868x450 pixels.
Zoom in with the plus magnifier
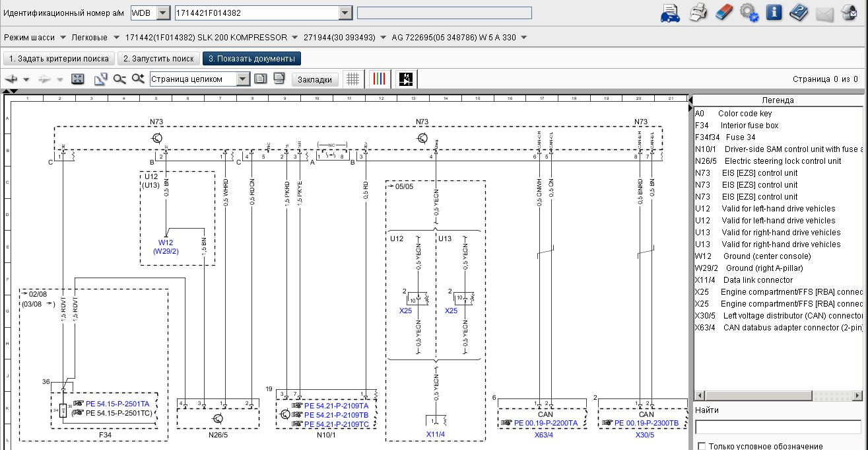click(138, 79)
